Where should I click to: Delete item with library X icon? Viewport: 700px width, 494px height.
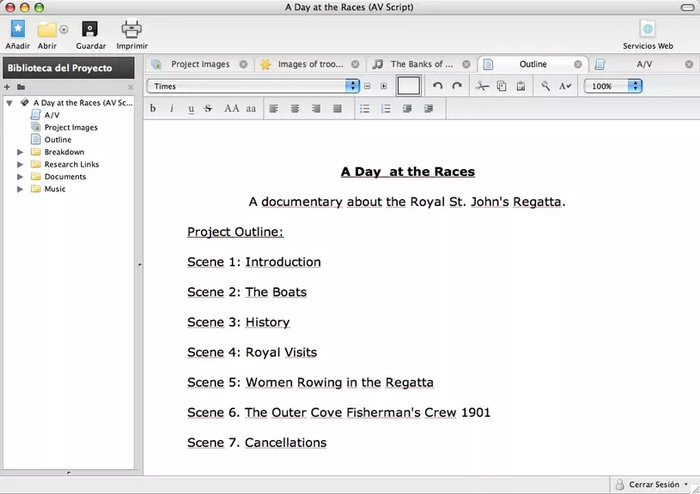click(x=130, y=87)
